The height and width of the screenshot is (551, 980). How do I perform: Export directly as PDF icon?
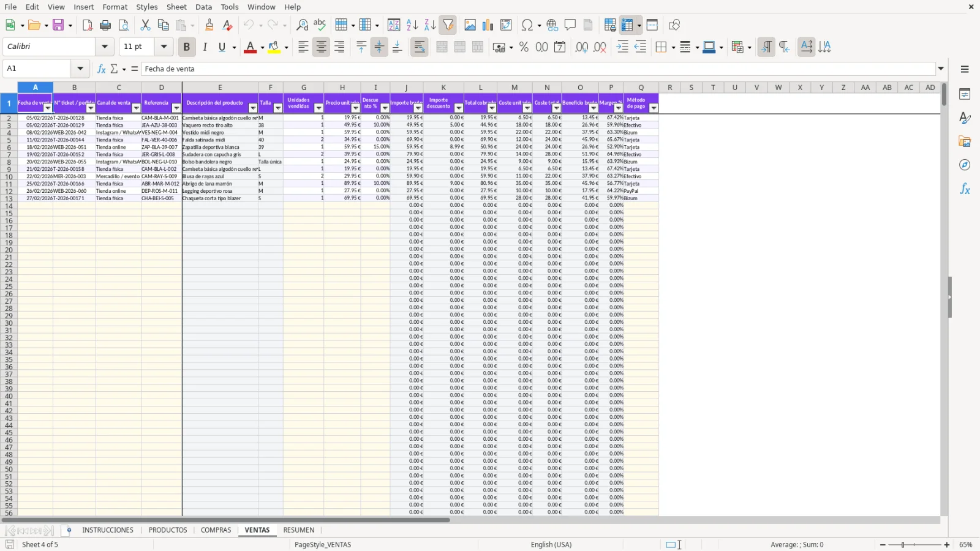click(88, 25)
